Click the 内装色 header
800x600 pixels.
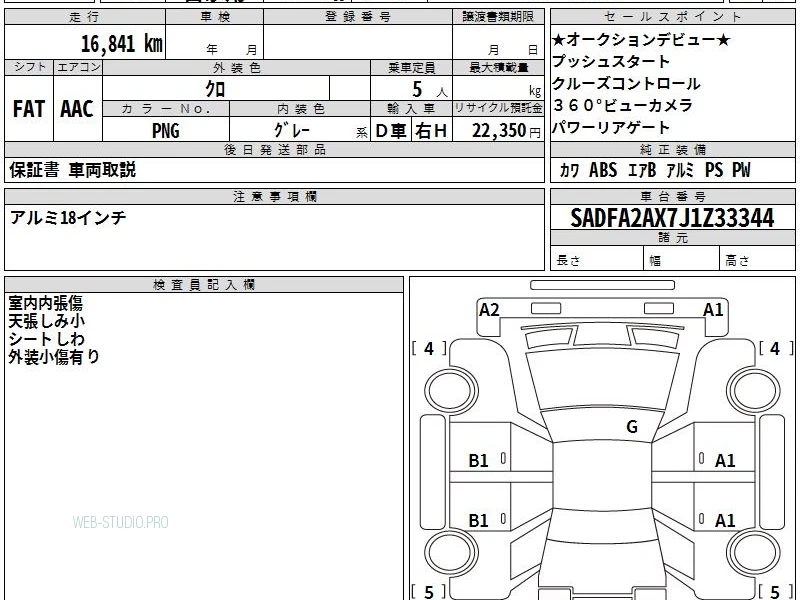pyautogui.click(x=300, y=109)
